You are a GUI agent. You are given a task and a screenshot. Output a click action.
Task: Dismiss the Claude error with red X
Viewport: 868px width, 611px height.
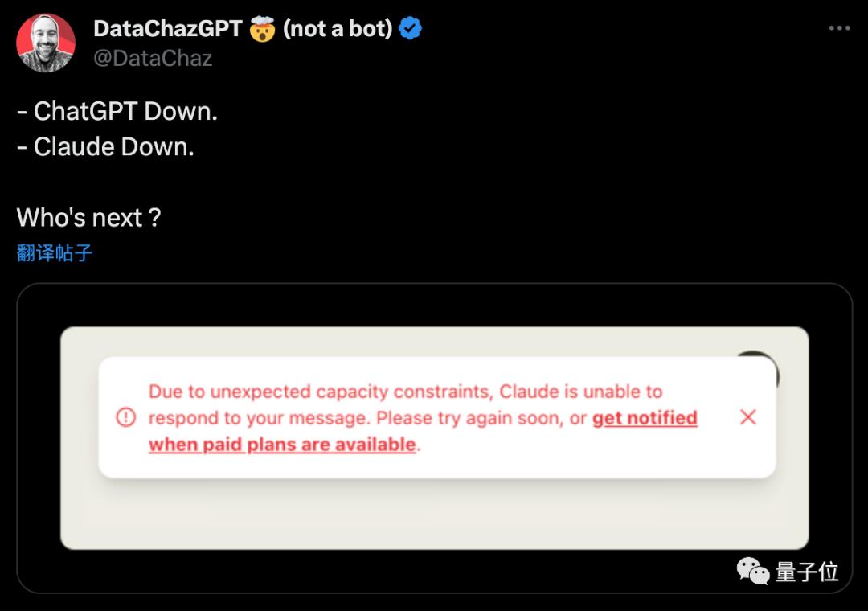pos(748,417)
